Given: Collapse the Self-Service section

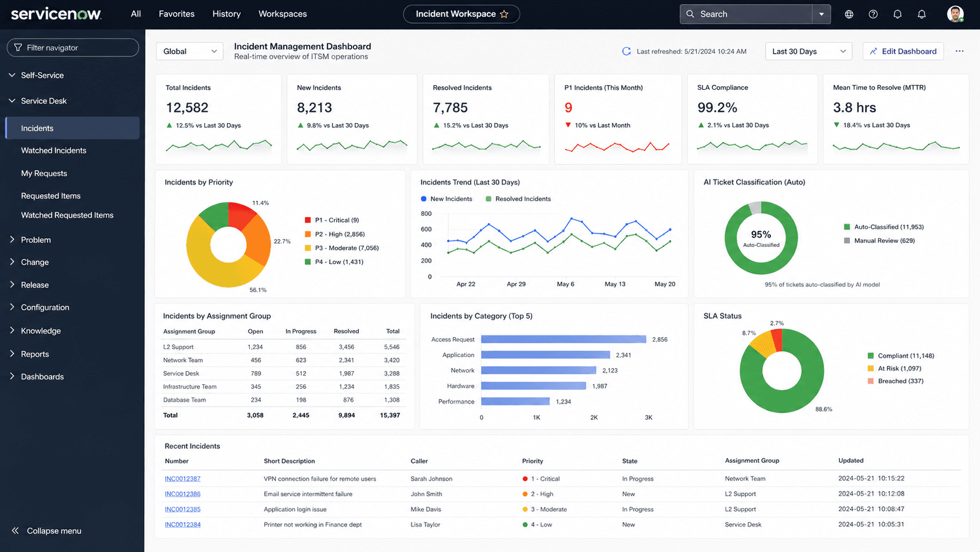Looking at the screenshot, I should click(12, 75).
